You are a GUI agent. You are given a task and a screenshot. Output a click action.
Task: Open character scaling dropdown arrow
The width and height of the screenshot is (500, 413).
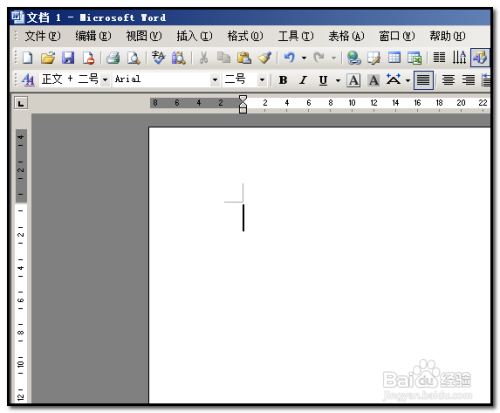(x=408, y=80)
